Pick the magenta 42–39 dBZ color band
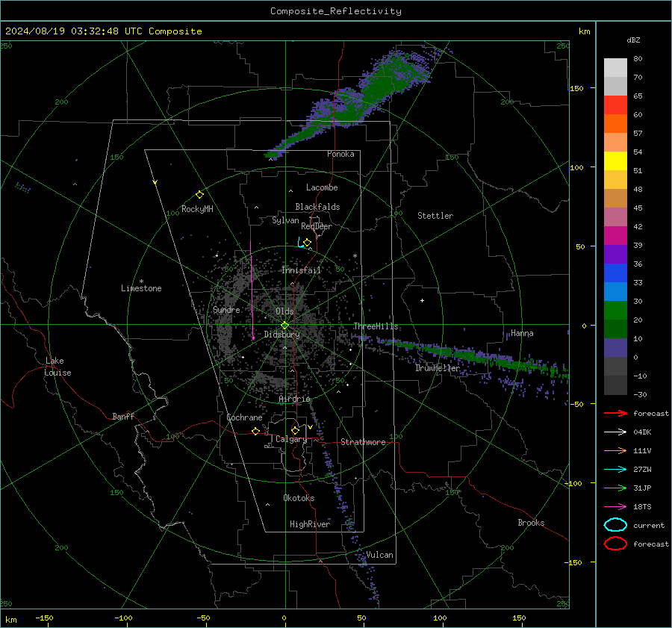This screenshot has height=628, width=672. pyautogui.click(x=615, y=236)
